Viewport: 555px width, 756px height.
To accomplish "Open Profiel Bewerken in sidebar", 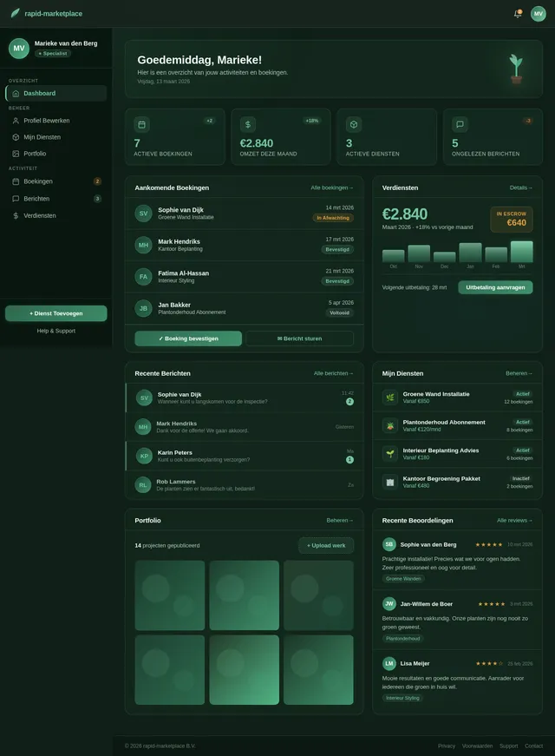I will point(55,121).
